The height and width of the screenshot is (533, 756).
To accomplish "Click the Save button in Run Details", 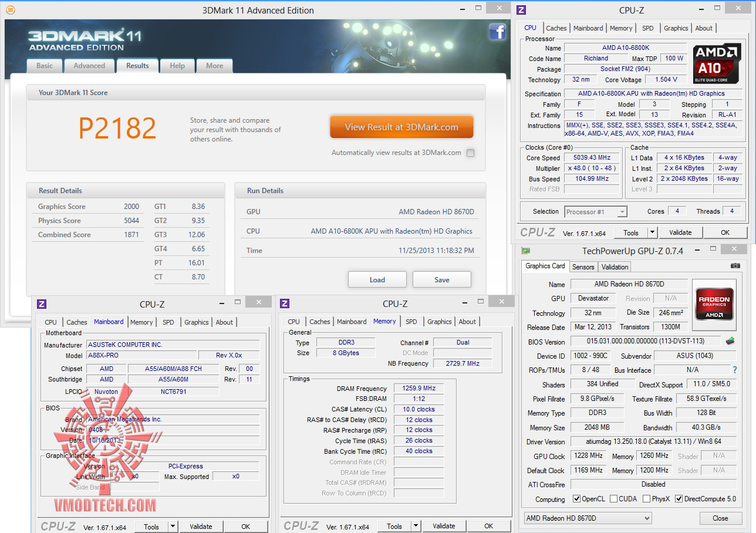I will click(x=442, y=279).
